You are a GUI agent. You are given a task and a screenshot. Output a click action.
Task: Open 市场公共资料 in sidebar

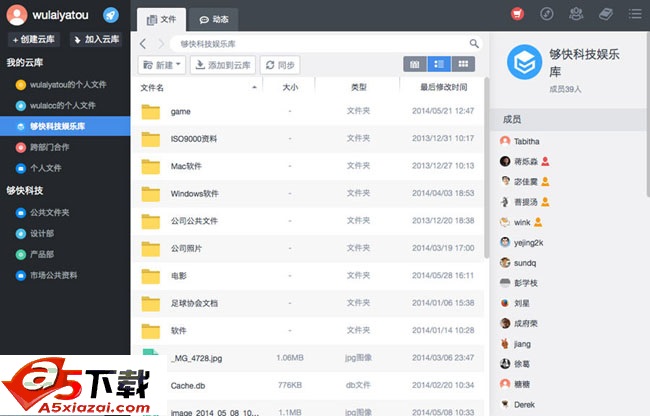65,275
